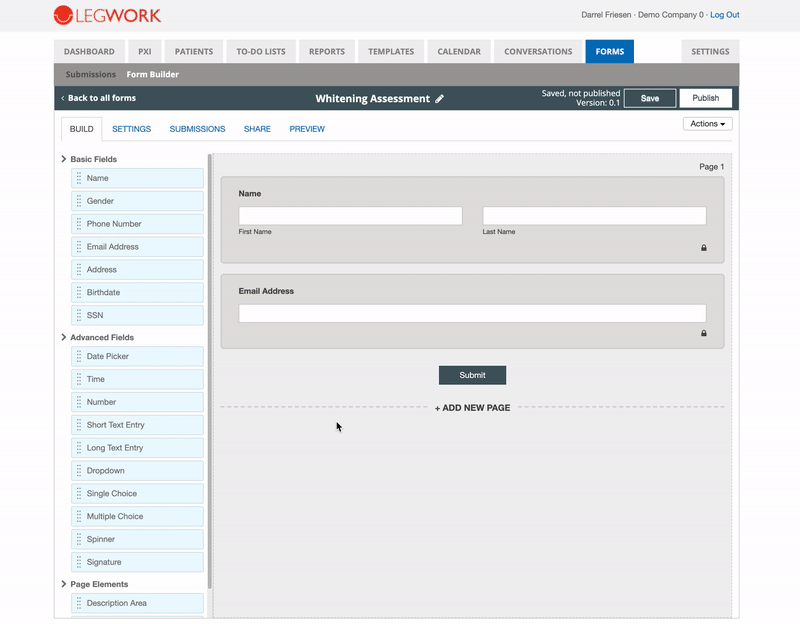
Task: Click the First Name input box
Action: tap(351, 216)
